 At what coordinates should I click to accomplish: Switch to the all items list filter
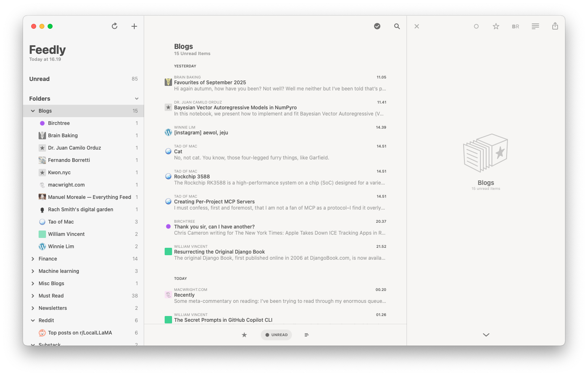307,335
